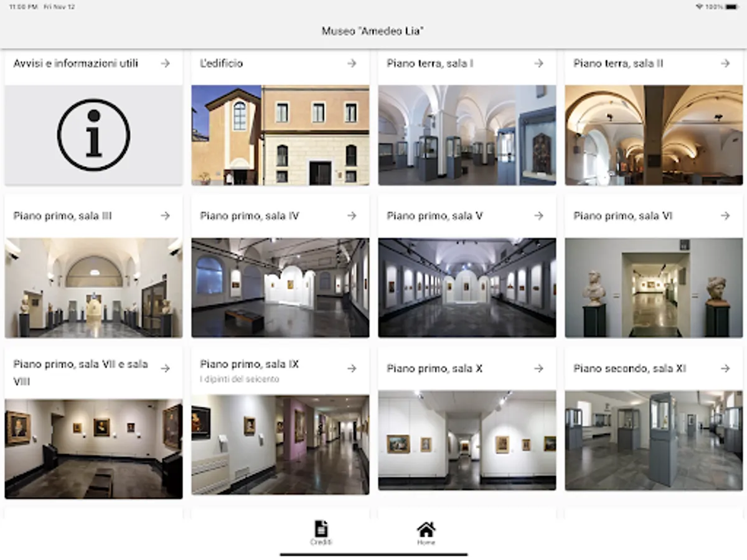Select the 'Piano primo, sala IV' title
Viewport: 747px width, 560px height.
[250, 216]
